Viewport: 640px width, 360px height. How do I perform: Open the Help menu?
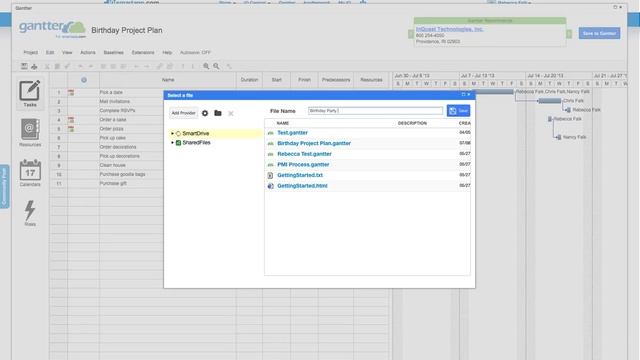pos(167,53)
